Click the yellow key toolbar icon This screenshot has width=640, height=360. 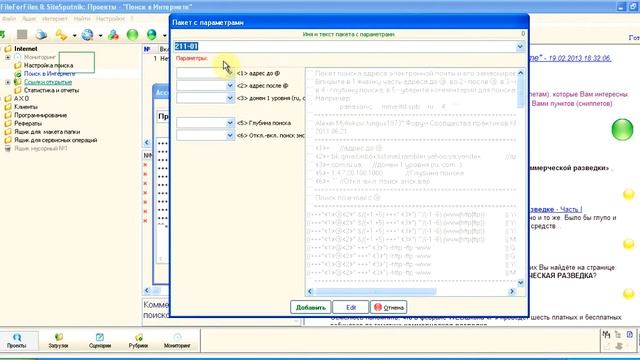pyautogui.click(x=62, y=35)
